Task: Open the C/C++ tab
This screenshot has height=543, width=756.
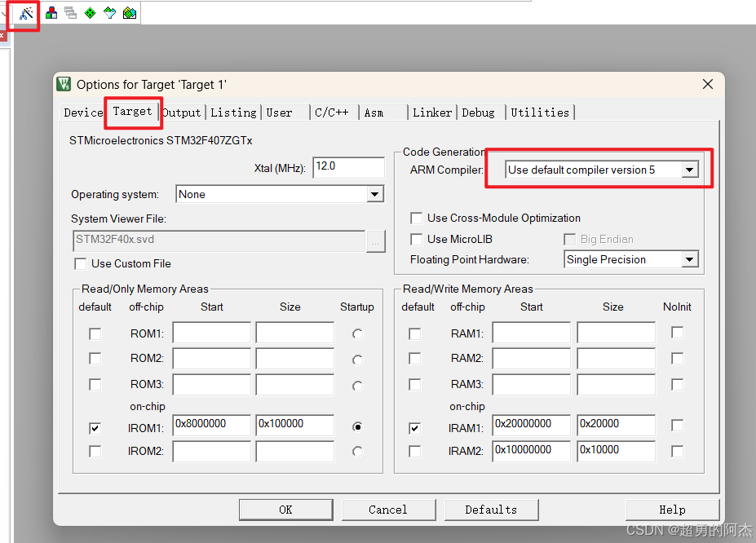Action: coord(332,113)
